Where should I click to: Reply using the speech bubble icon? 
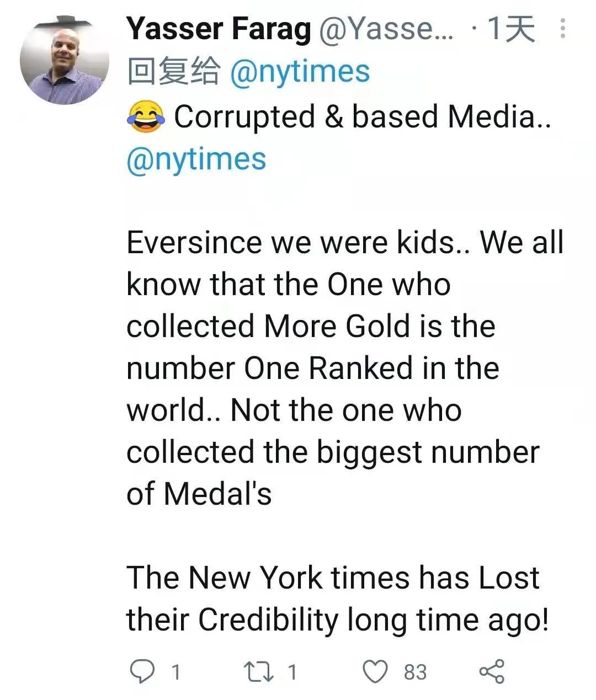pos(142,671)
